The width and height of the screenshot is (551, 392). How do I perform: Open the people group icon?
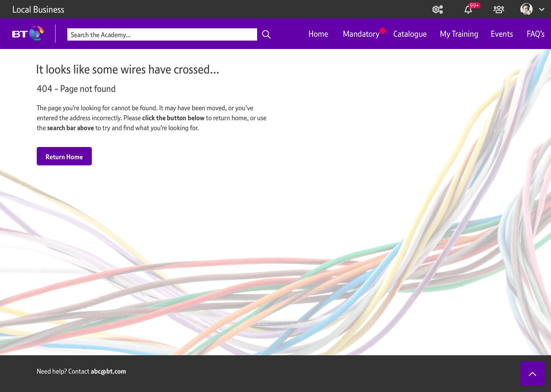point(499,10)
